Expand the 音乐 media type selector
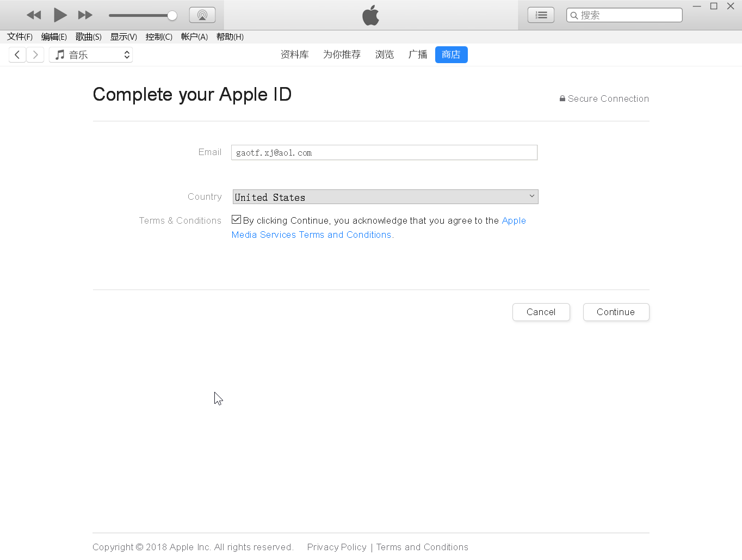 (91, 54)
